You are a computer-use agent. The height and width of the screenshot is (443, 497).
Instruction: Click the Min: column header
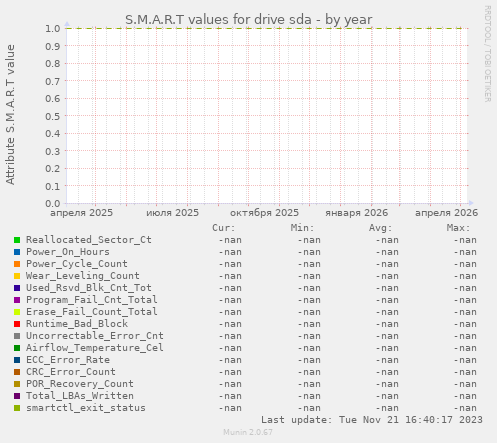coord(302,228)
